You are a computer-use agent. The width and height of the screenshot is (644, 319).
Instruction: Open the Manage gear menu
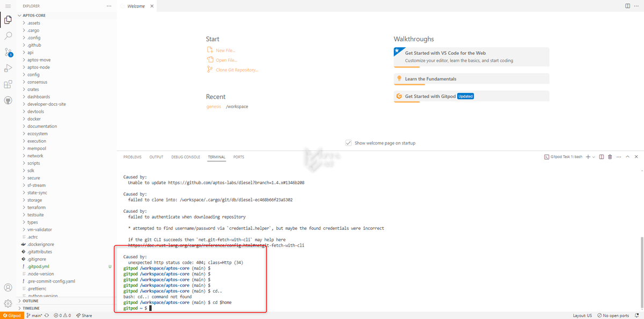(x=8, y=303)
